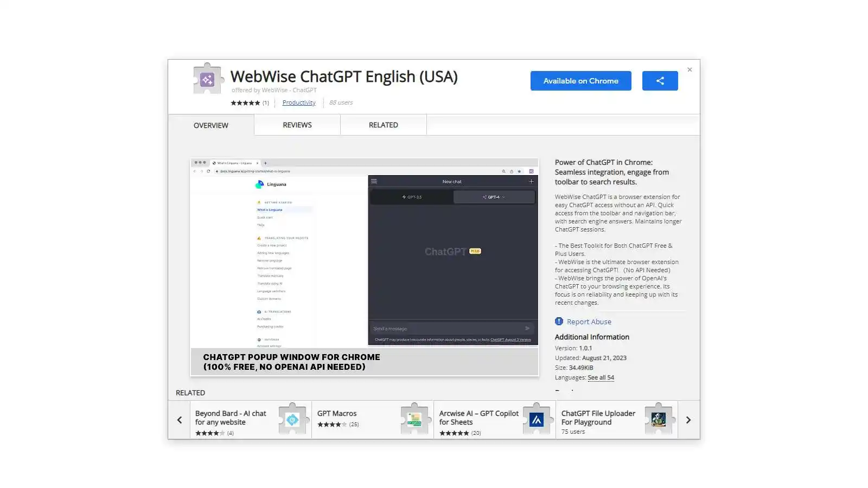
Task: Click the send arrow icon in chat screenshot
Action: pos(527,328)
